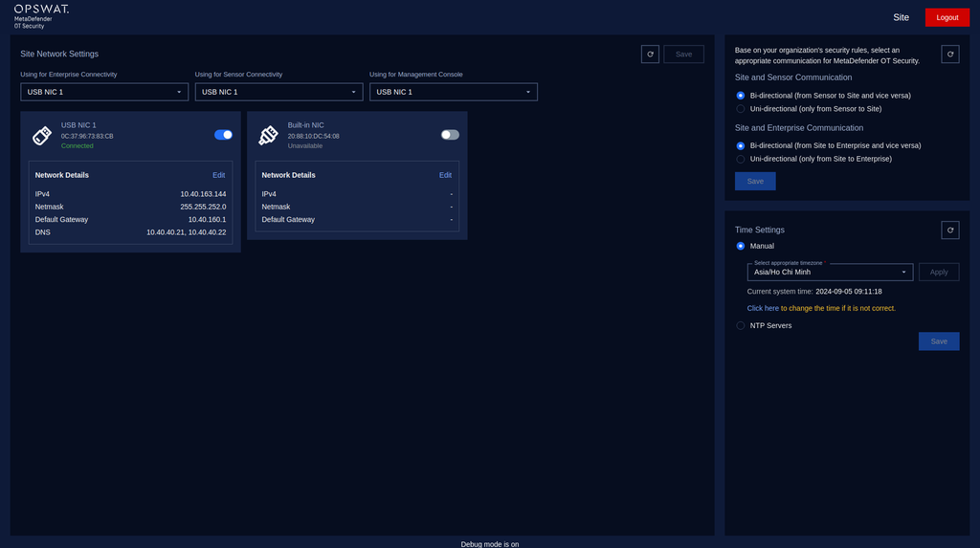Click the current system time value
Image resolution: width=980 pixels, height=548 pixels.
click(848, 291)
